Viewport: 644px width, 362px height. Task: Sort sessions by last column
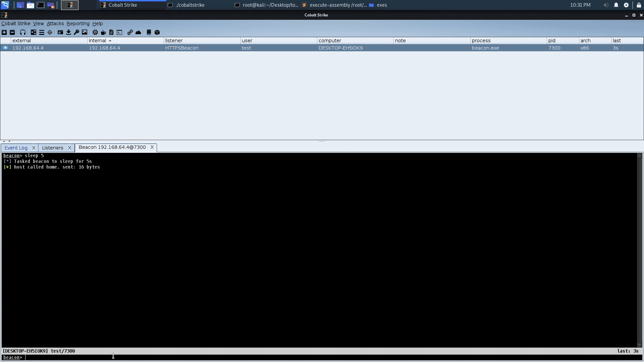pyautogui.click(x=627, y=41)
